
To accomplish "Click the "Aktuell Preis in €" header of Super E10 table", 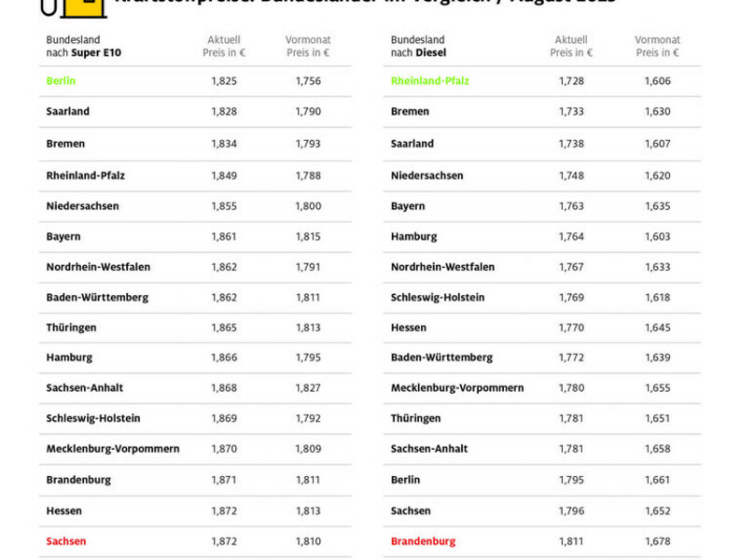I will (x=224, y=47).
